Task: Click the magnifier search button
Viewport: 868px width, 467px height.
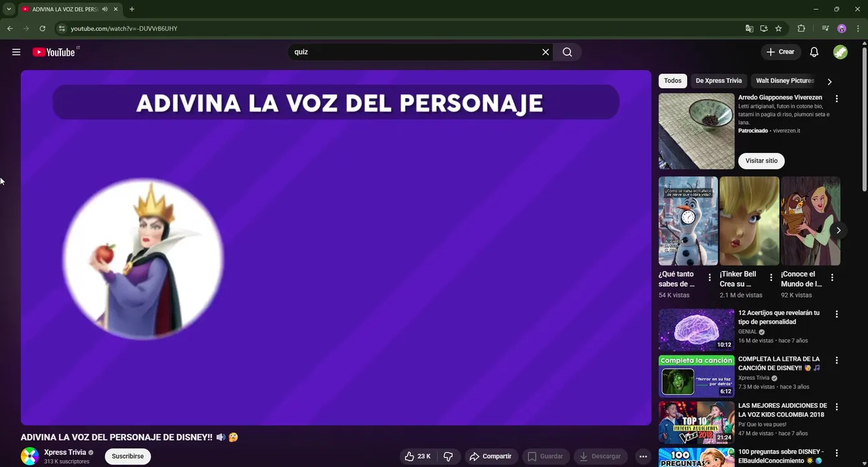Action: 567,52
